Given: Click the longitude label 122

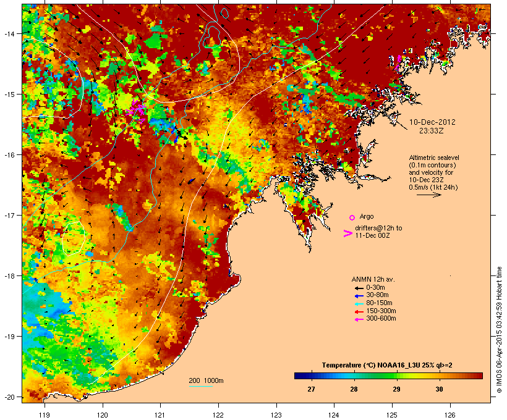Looking at the screenshot, I should coord(218,415).
